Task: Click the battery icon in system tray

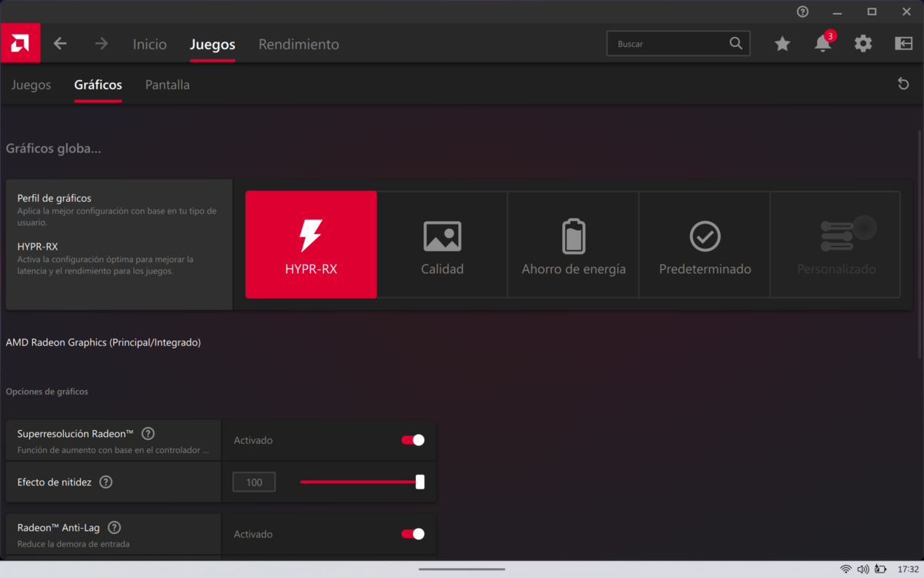Action: pyautogui.click(x=881, y=570)
